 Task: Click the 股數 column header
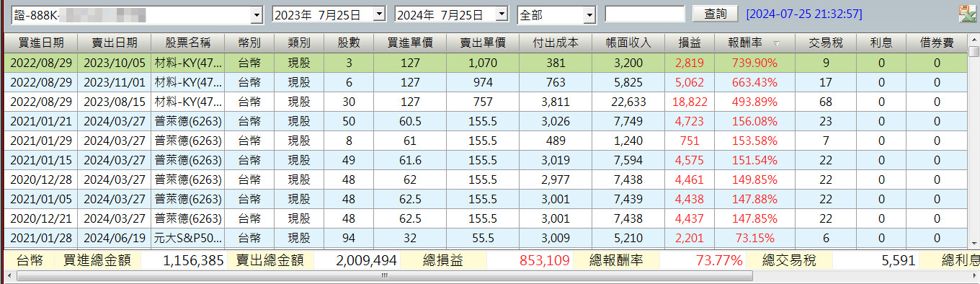(349, 43)
